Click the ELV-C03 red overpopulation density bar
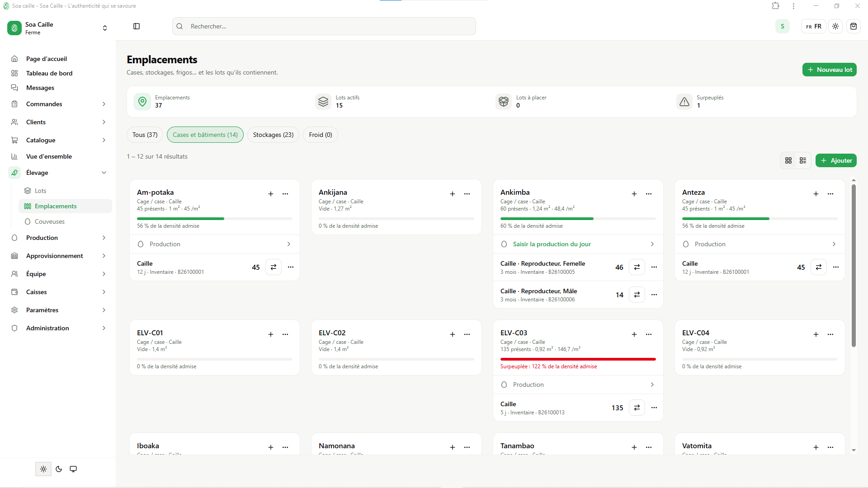 pyautogui.click(x=578, y=359)
